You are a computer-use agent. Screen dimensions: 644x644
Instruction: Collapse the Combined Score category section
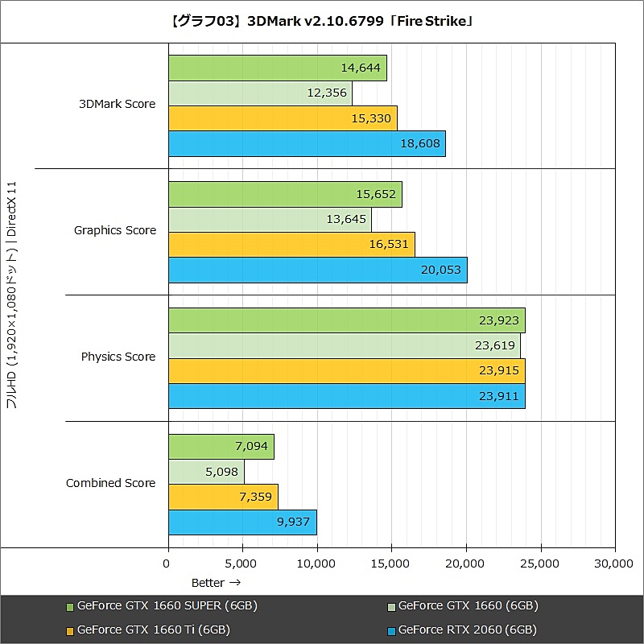111,483
